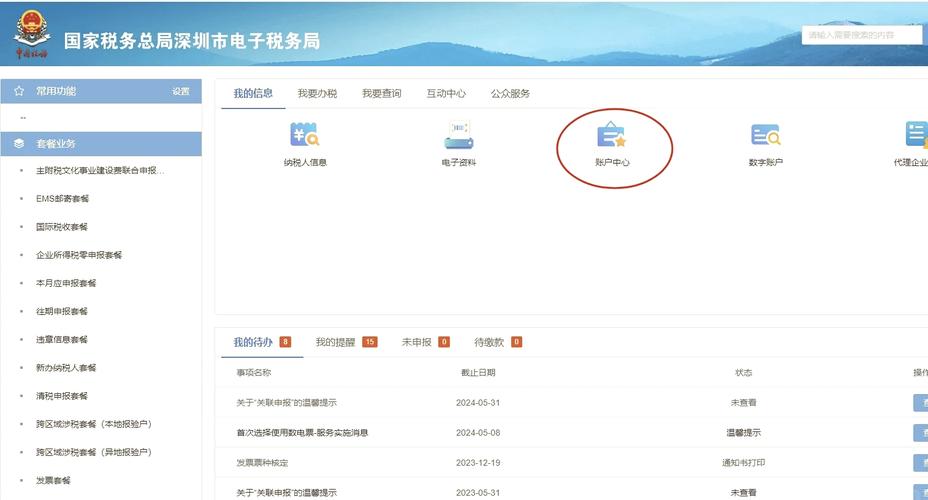Click the 套餐业务 section header
Screen dimensions: 928x500
101,144
